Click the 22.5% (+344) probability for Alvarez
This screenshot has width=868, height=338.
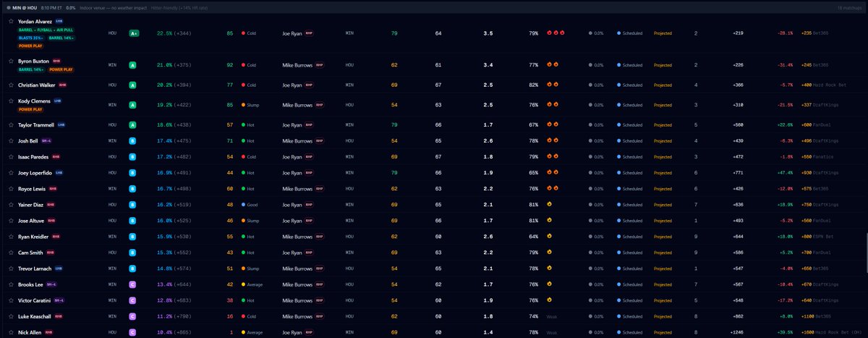174,33
